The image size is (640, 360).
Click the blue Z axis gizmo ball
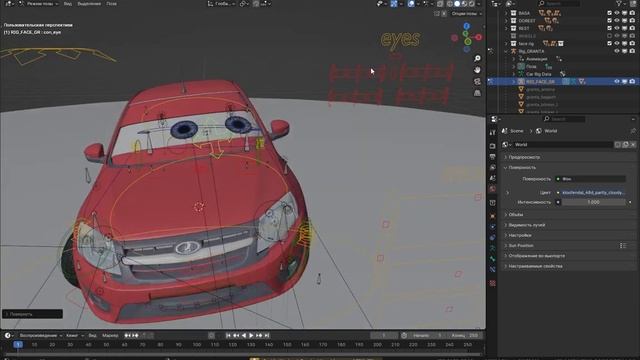467,27
